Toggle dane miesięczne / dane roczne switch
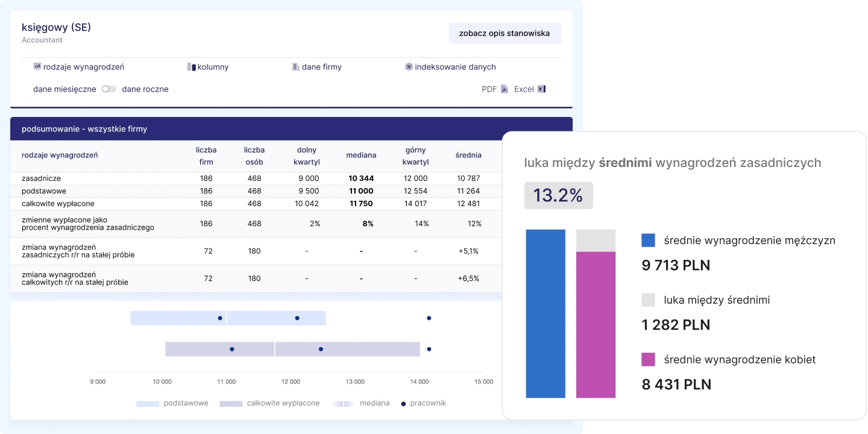868x434 pixels. pyautogui.click(x=109, y=89)
